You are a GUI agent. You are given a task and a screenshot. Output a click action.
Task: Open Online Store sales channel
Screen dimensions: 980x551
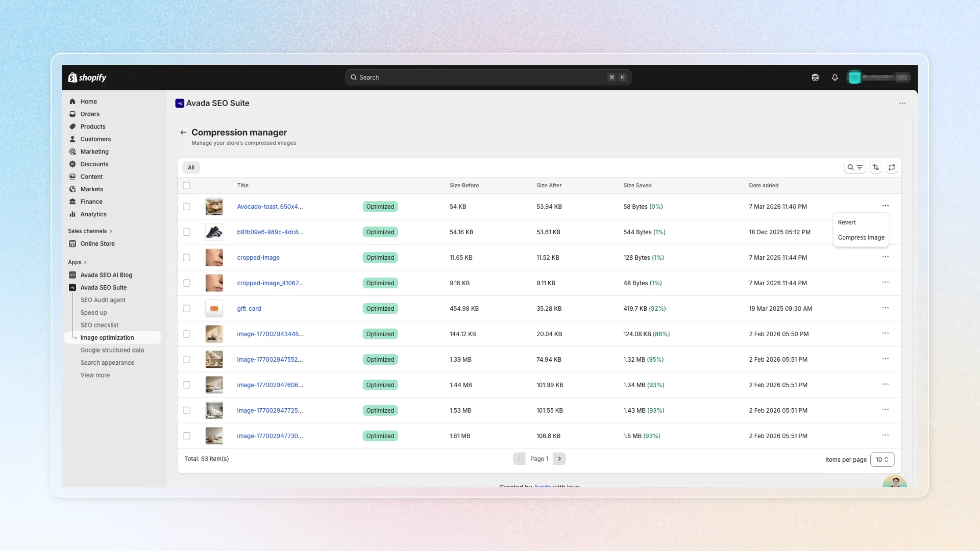(97, 244)
